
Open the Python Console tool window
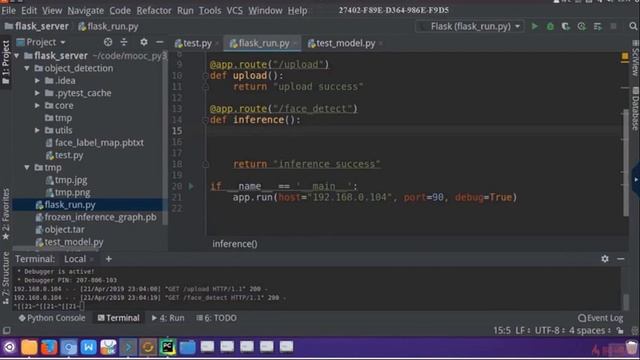click(x=52, y=318)
